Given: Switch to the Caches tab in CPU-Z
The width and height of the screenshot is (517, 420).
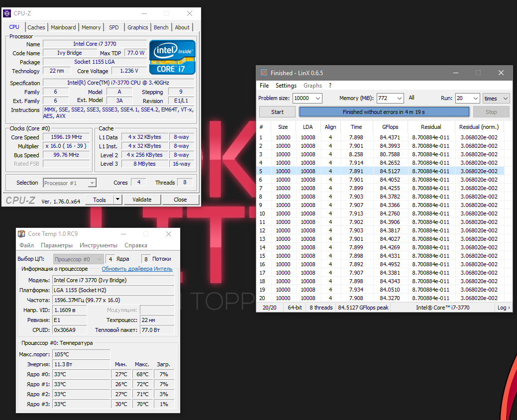Looking at the screenshot, I should (36, 27).
